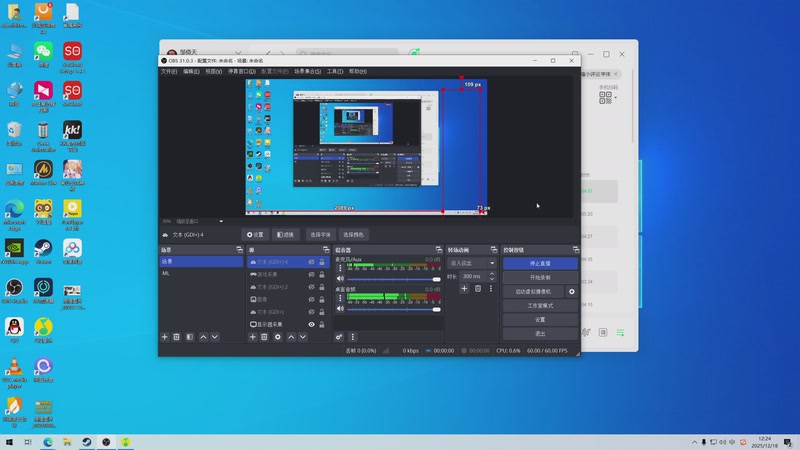This screenshot has width=800, height=450.
Task: Remove selected source with the Sources trash icon
Action: (x=264, y=337)
